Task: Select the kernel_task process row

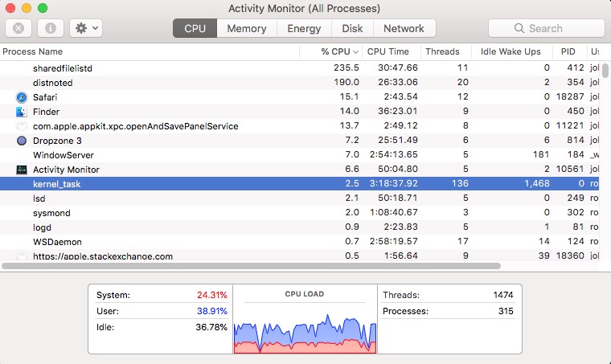Action: (299, 184)
